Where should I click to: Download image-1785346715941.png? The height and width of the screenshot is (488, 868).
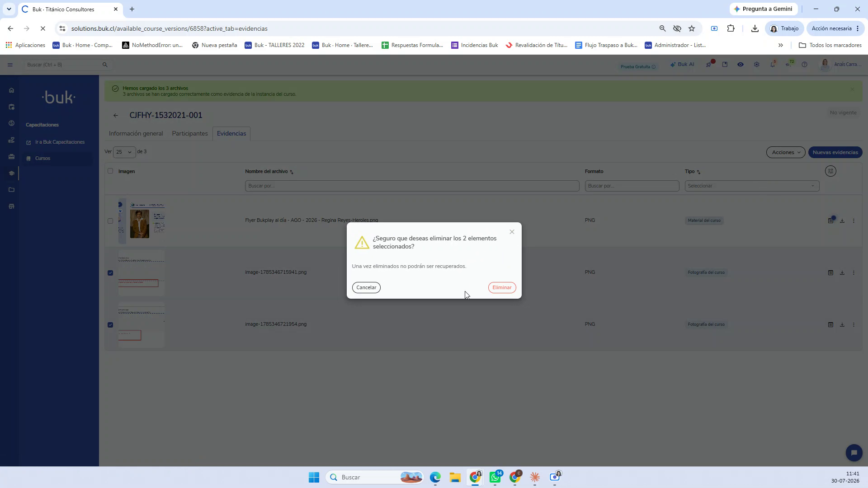coord(842,273)
